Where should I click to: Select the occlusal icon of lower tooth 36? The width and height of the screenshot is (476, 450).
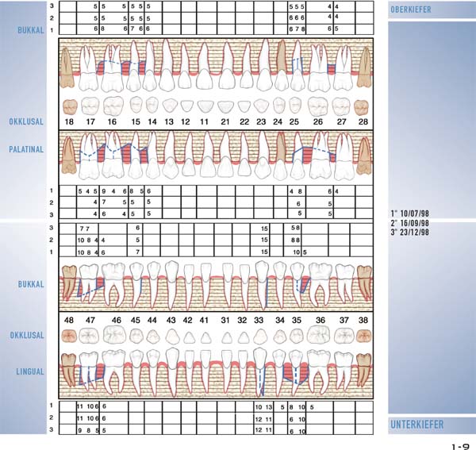pyautogui.click(x=321, y=337)
